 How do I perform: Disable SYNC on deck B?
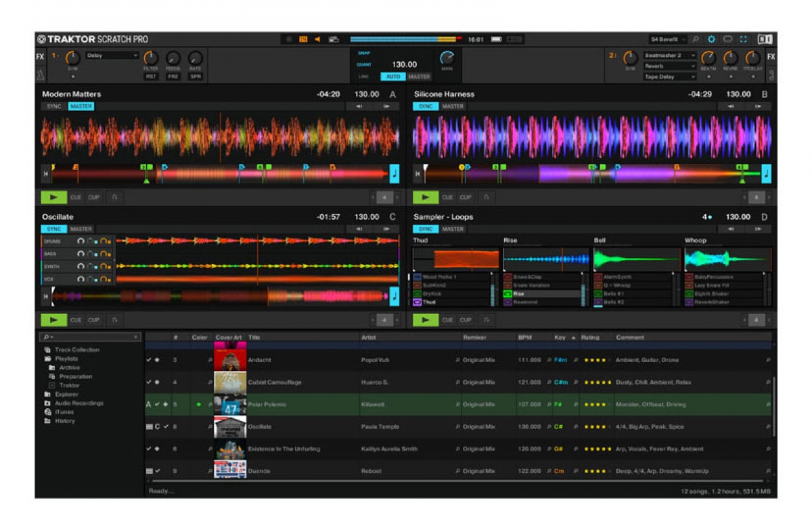tap(426, 106)
